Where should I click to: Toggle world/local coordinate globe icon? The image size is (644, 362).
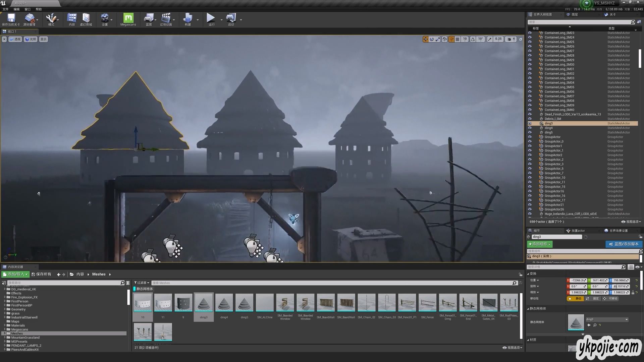444,39
